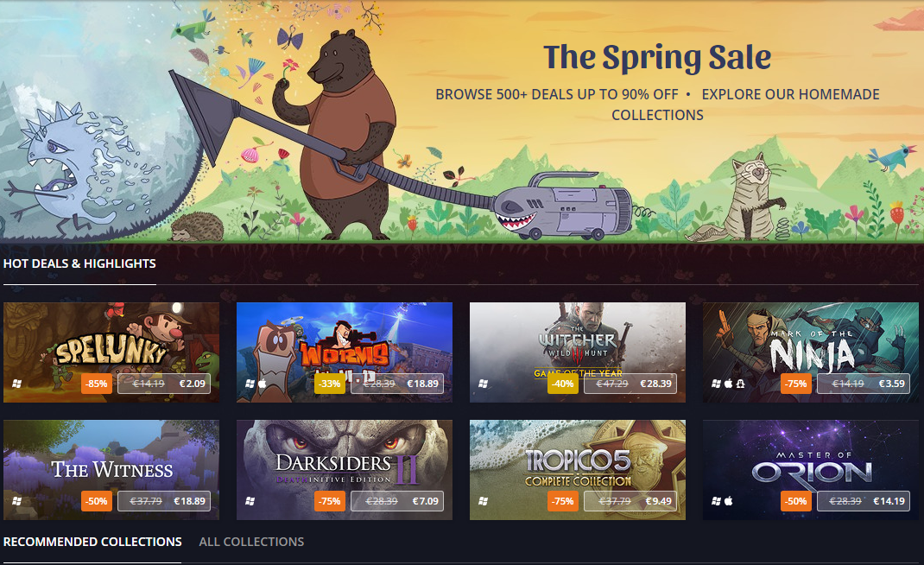
Task: Open the Mark of the Ninja thumbnail
Action: (x=811, y=352)
